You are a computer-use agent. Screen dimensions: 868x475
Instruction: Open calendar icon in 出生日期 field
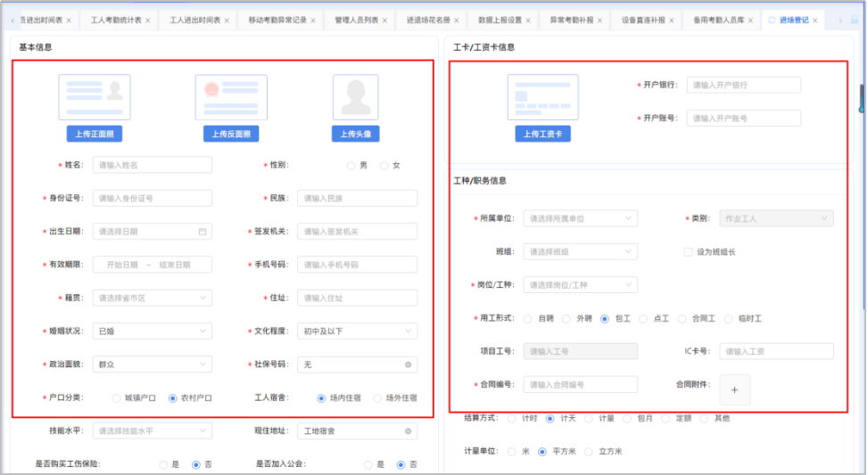pos(203,232)
